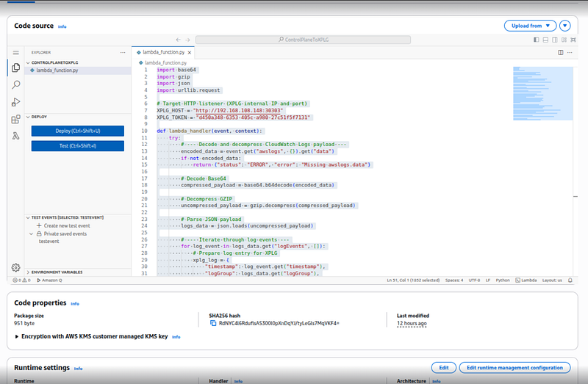
Task: Click Spaces: 4 indentation setting
Action: tap(454, 280)
